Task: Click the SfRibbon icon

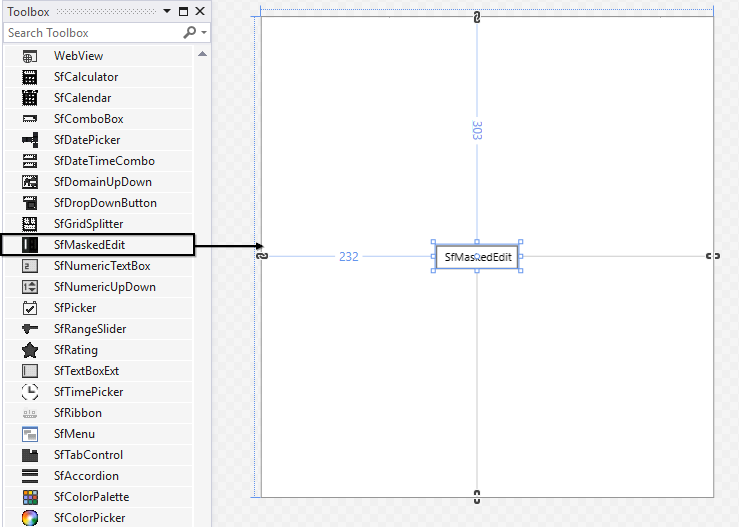Action: (x=30, y=413)
